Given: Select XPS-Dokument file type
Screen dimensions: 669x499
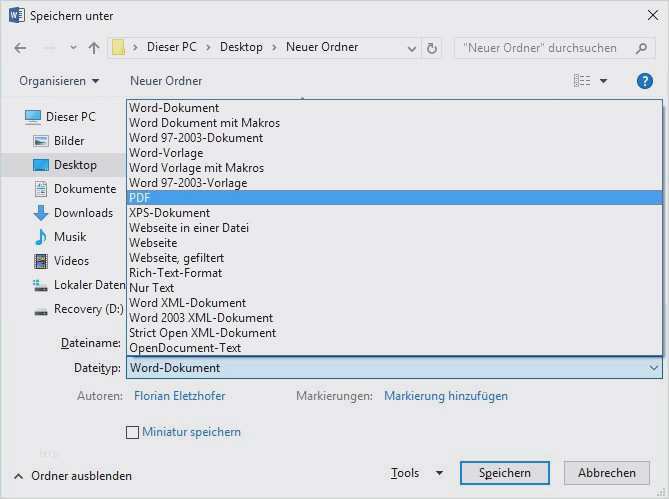Looking at the screenshot, I should 395,213.
